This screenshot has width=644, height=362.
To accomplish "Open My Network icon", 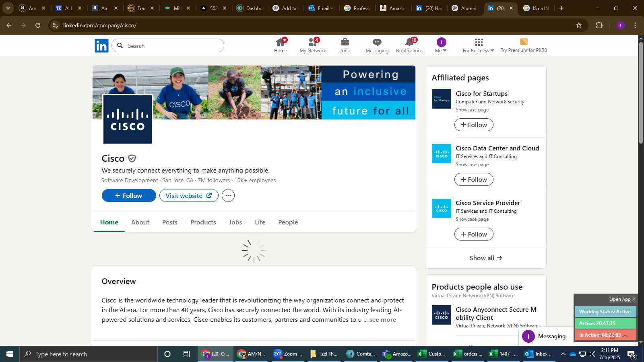I will tap(313, 45).
